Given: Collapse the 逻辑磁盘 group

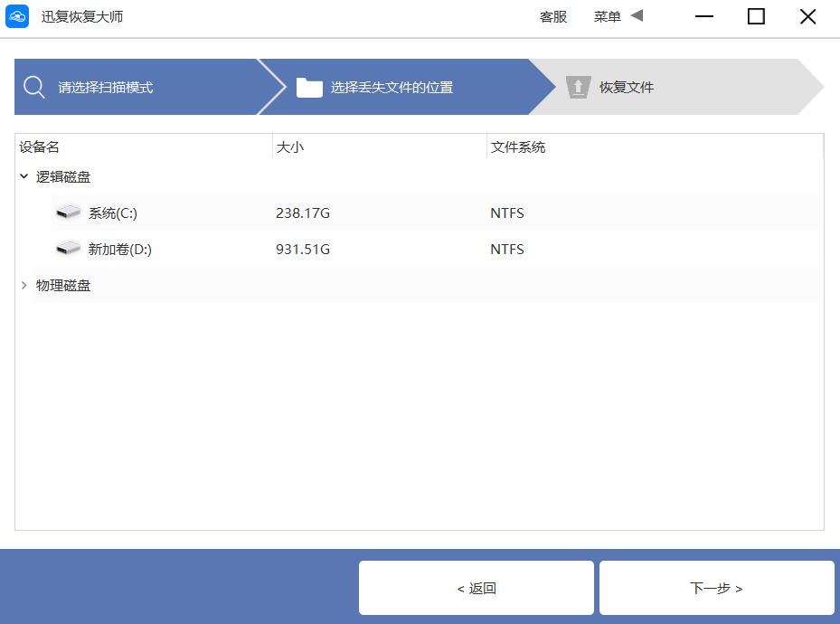Looking at the screenshot, I should [x=24, y=177].
